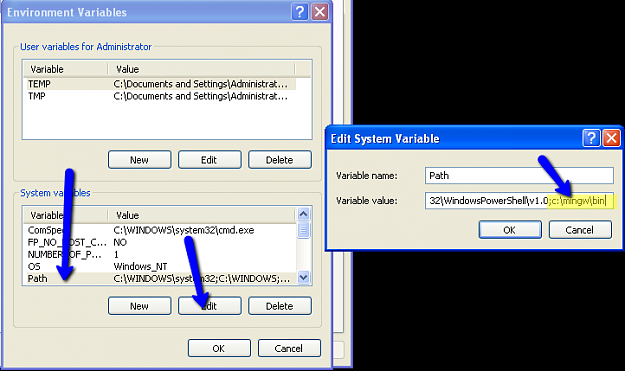Viewport: 625px width, 371px height.
Task: Select the FP_NO_HOST_C... system variable row
Action: pyautogui.click(x=161, y=242)
